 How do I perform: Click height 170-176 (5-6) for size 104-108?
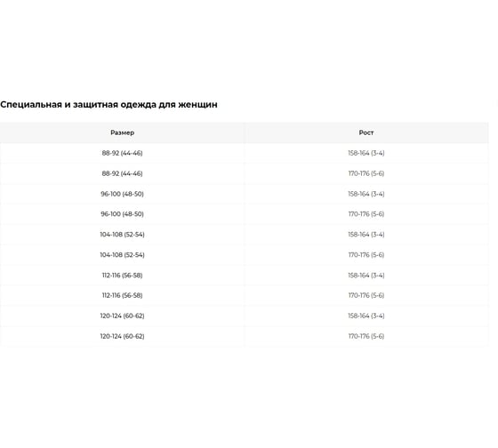click(366, 254)
